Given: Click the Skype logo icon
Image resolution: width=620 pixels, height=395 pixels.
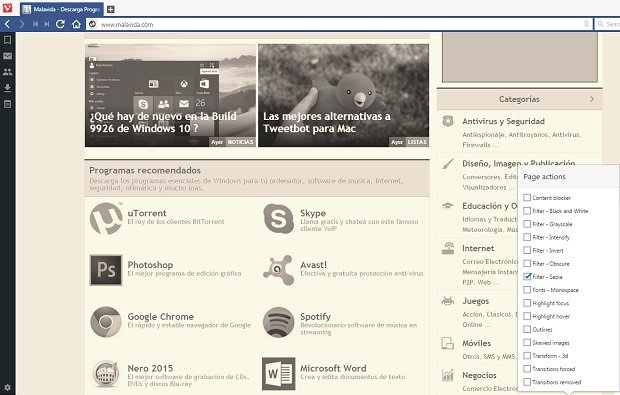Looking at the screenshot, I should [x=279, y=219].
